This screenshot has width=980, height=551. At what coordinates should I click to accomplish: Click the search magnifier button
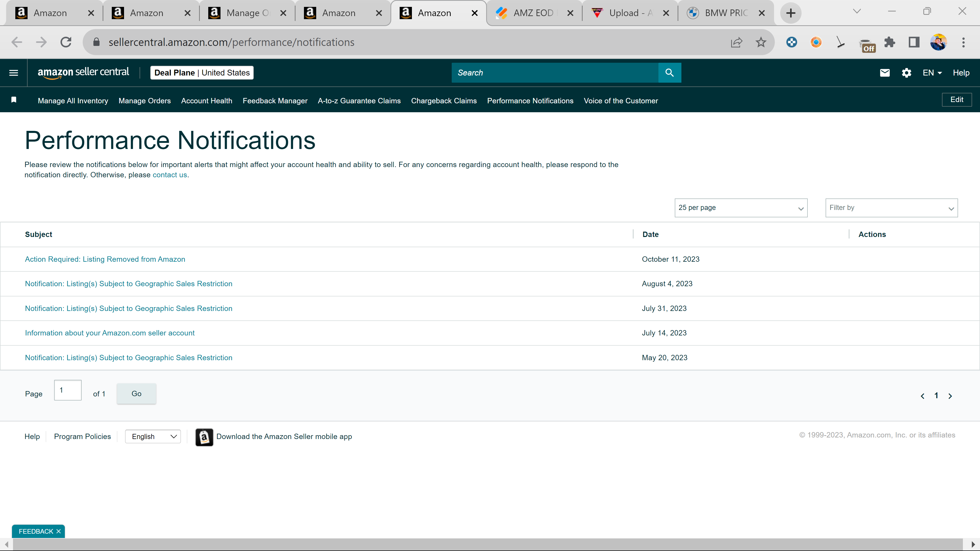[x=670, y=73]
